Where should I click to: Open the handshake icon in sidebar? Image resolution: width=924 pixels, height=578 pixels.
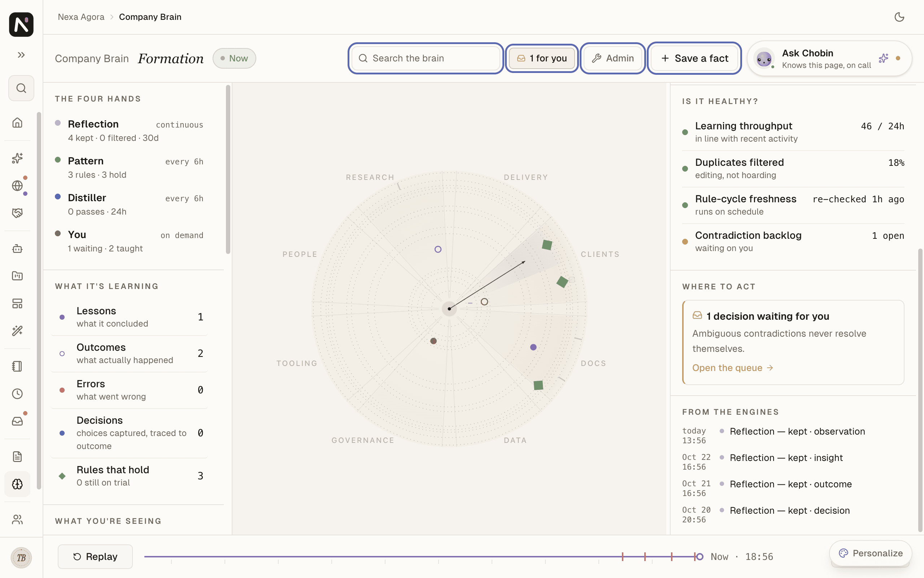(x=18, y=213)
